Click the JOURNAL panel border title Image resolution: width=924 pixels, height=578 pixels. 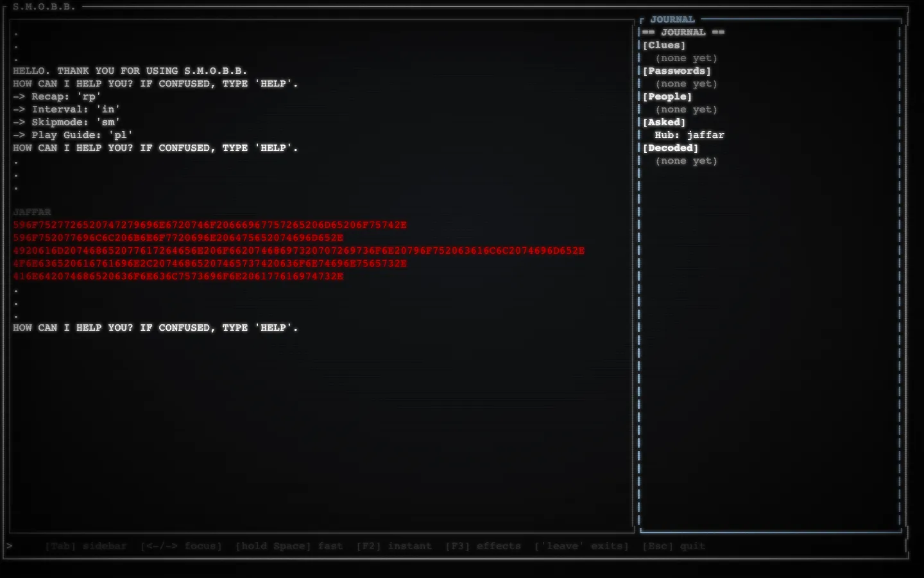tap(672, 19)
